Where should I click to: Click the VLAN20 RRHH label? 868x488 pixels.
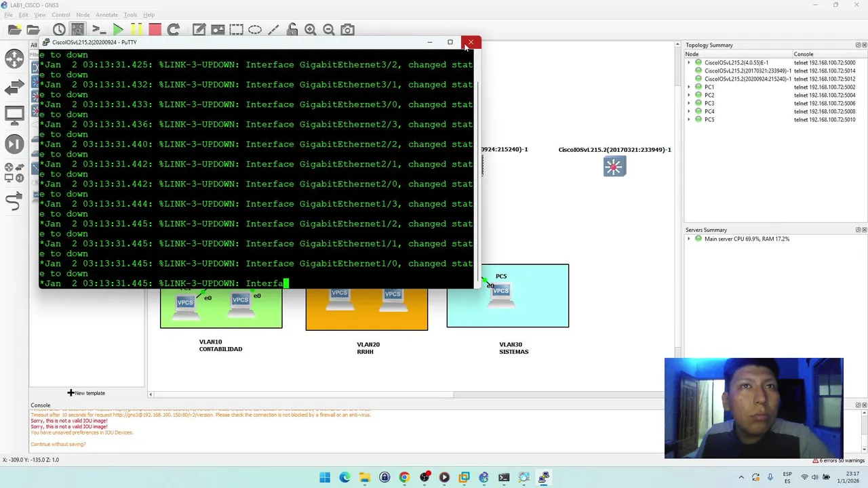[368, 348]
